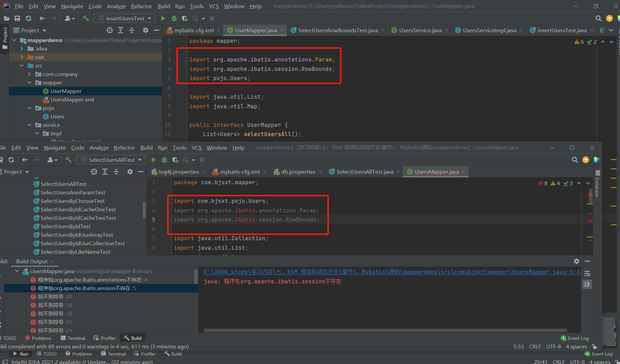This screenshot has width=620, height=364.
Task: Collapse UsersMapper.java errors node in build tree
Action: click(17, 271)
